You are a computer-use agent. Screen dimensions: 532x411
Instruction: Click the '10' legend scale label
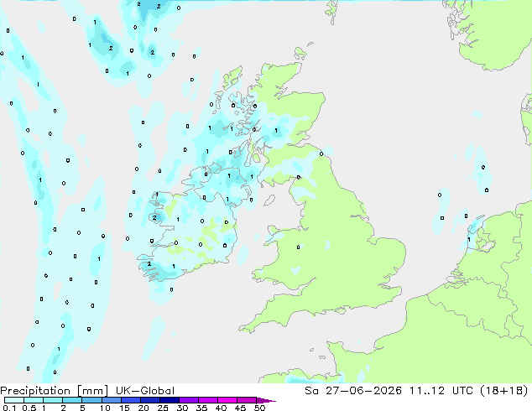[x=105, y=408]
